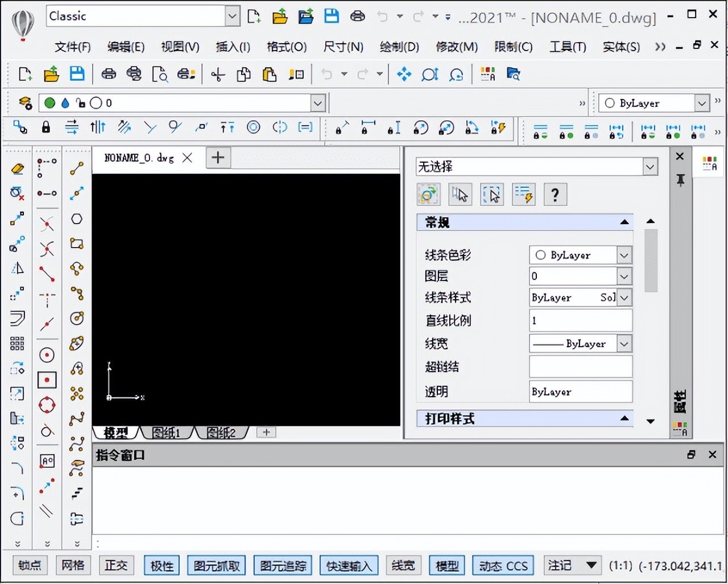
Task: Switch to the 图纸1 layout tab
Action: [166, 433]
